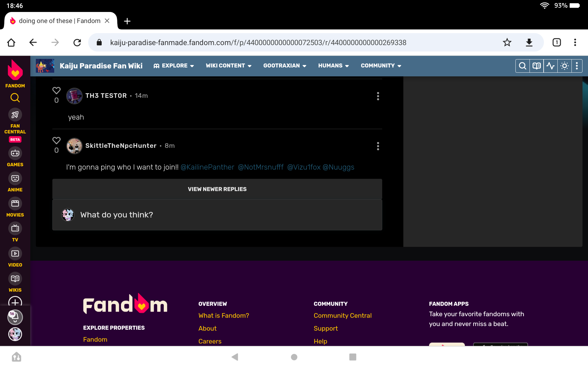
Task: Open recent activity pulse icon
Action: click(x=551, y=66)
